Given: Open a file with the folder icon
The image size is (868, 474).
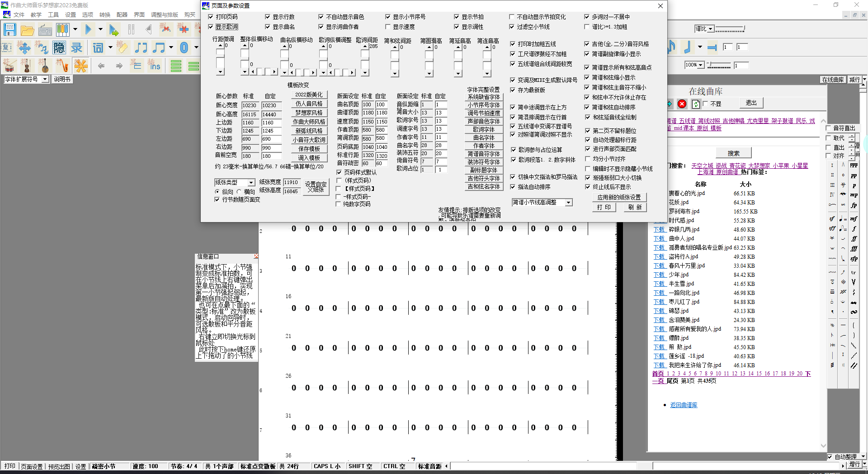Looking at the screenshot, I should (27, 30).
